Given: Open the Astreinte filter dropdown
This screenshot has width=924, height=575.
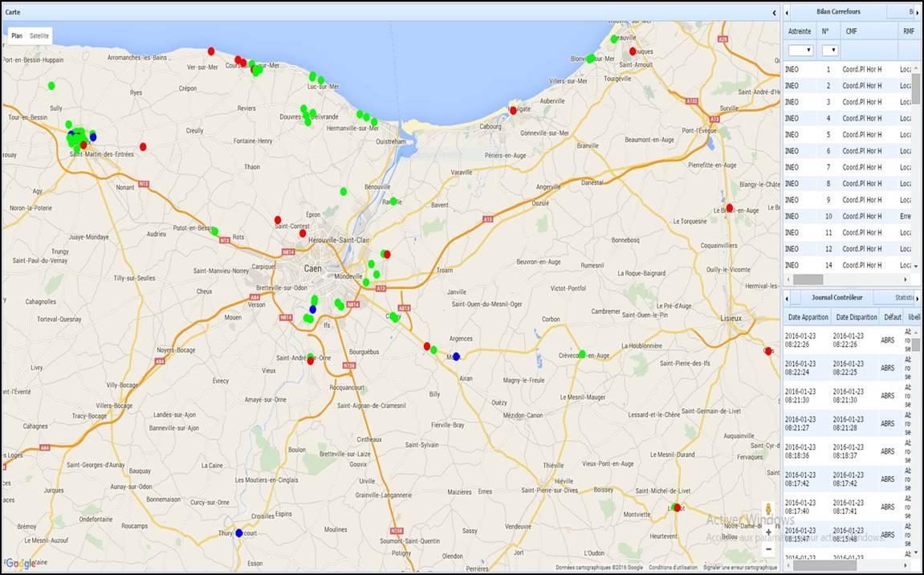Looking at the screenshot, I should pyautogui.click(x=801, y=51).
